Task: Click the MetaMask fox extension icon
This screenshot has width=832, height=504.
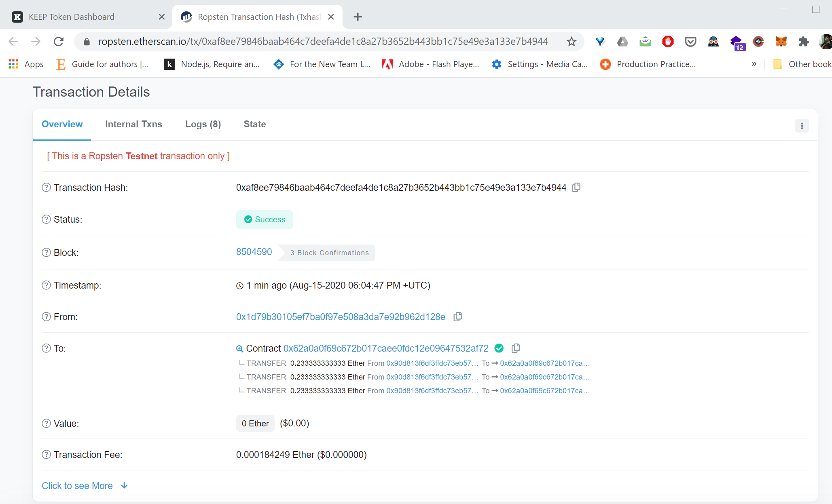Action: (x=781, y=41)
